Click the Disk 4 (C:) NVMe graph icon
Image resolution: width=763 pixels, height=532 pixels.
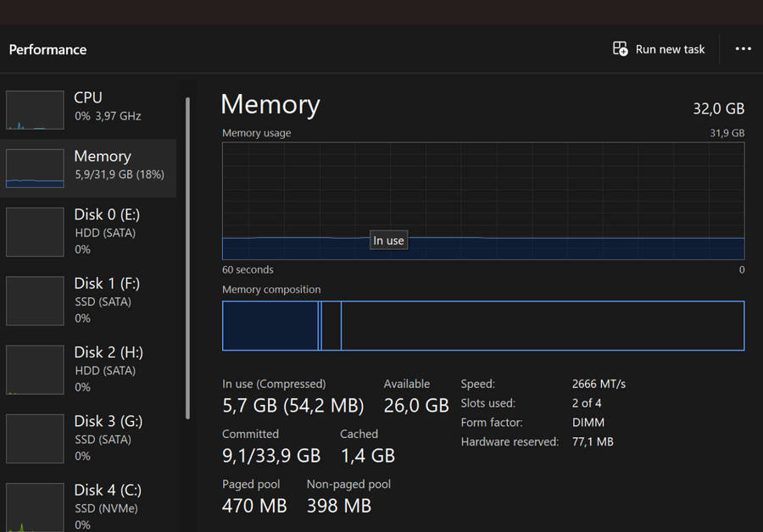[x=34, y=507]
